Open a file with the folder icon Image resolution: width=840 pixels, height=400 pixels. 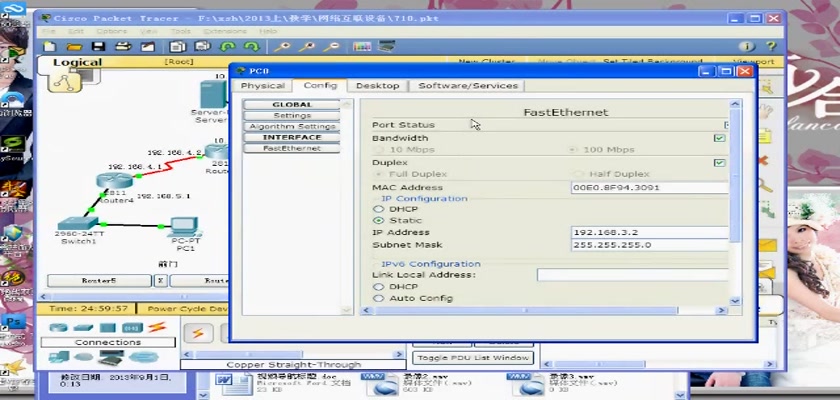[x=74, y=47]
